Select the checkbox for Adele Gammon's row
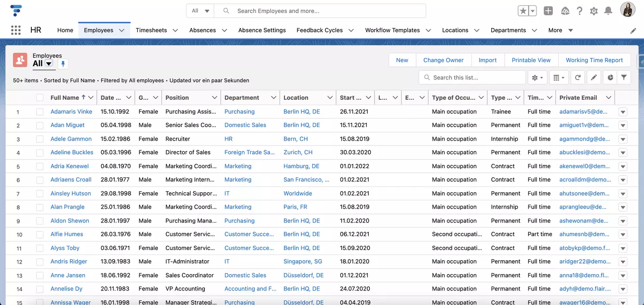The width and height of the screenshot is (644, 305). (x=40, y=138)
